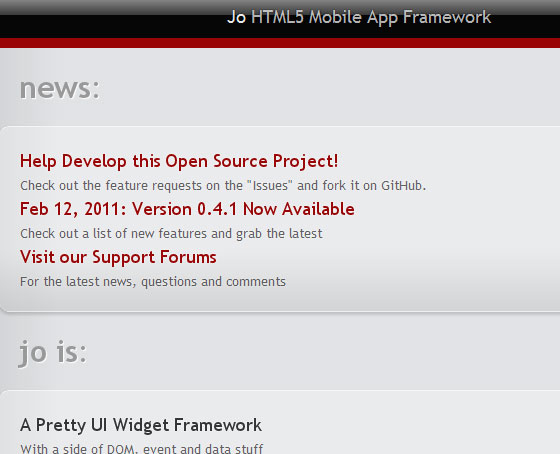Select the 'news:' section heading

click(60, 88)
